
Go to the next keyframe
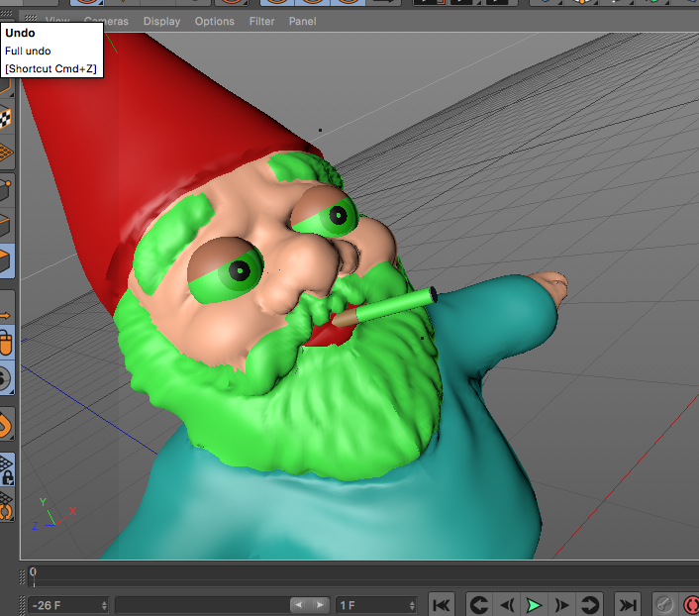590,604
